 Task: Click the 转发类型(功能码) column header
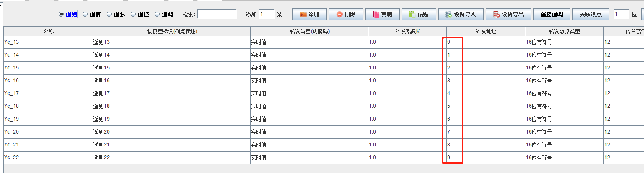309,31
